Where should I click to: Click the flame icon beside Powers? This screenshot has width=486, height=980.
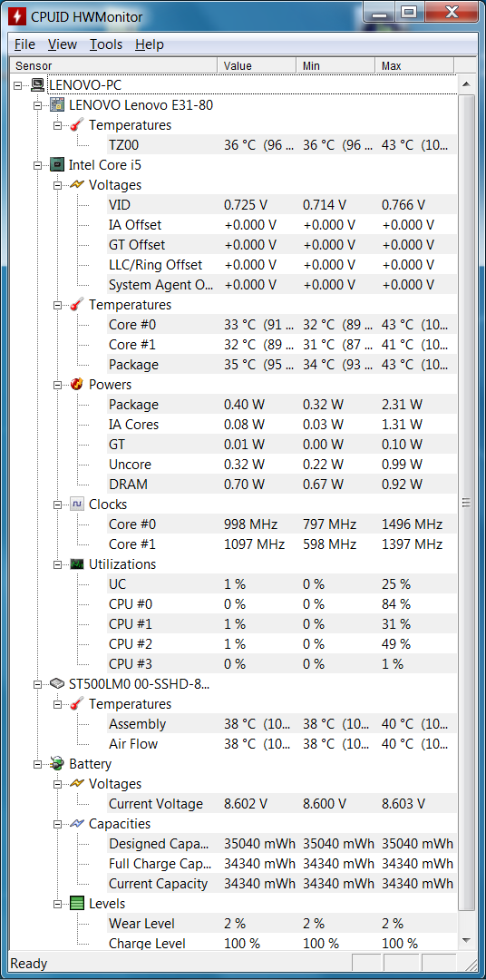(x=77, y=385)
